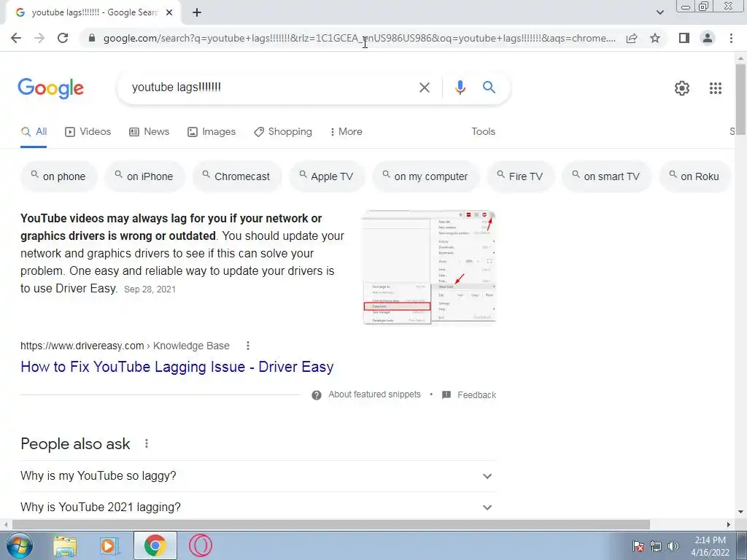Select the 'on phone' suggestion chip

pyautogui.click(x=58, y=176)
